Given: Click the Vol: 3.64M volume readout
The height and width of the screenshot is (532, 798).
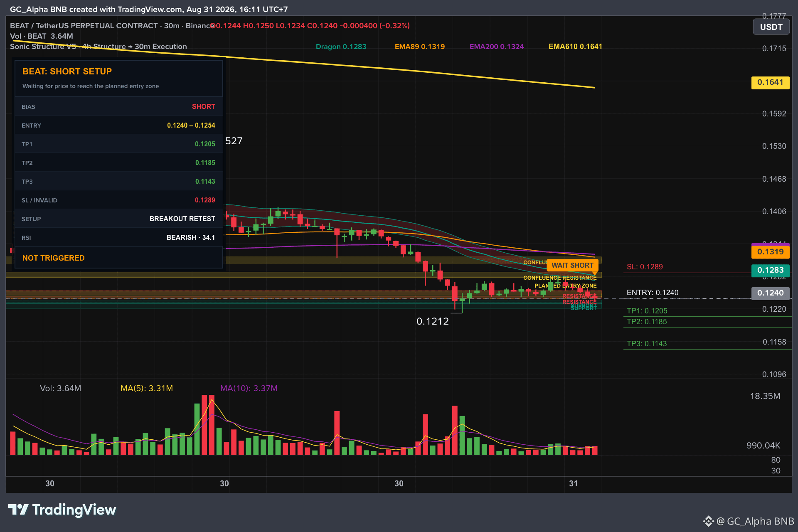Looking at the screenshot, I should [61, 388].
